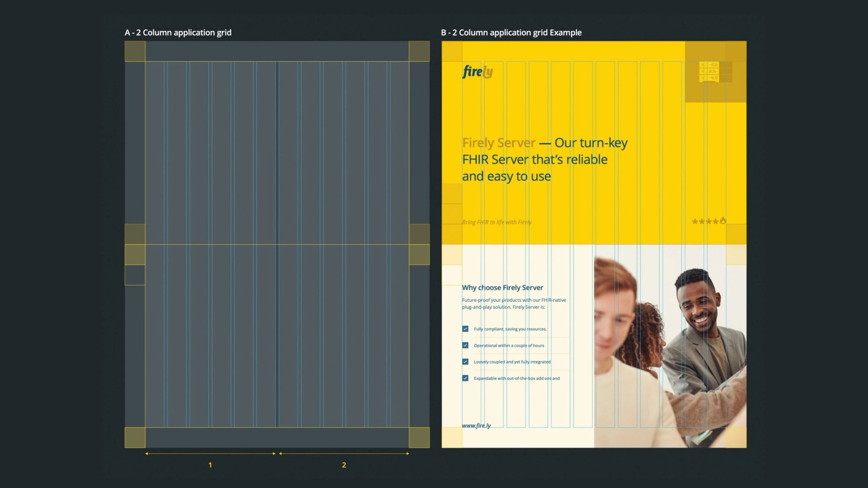Click the 'Why choose Firely Server' heading
Screen dimensions: 868x488
502,288
